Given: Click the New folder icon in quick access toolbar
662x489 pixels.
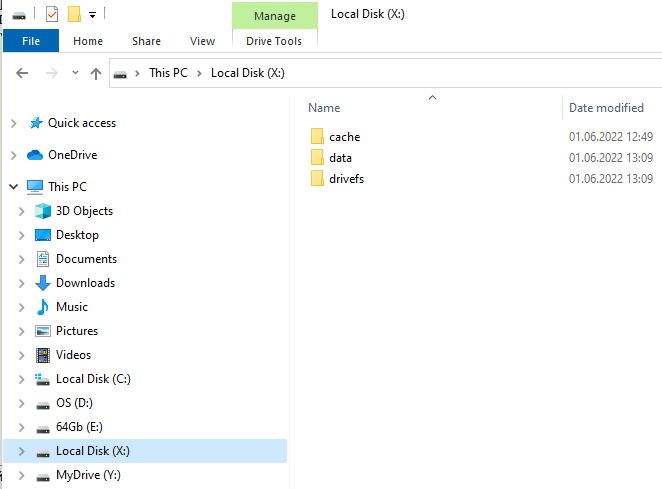Looking at the screenshot, I should 74,14.
